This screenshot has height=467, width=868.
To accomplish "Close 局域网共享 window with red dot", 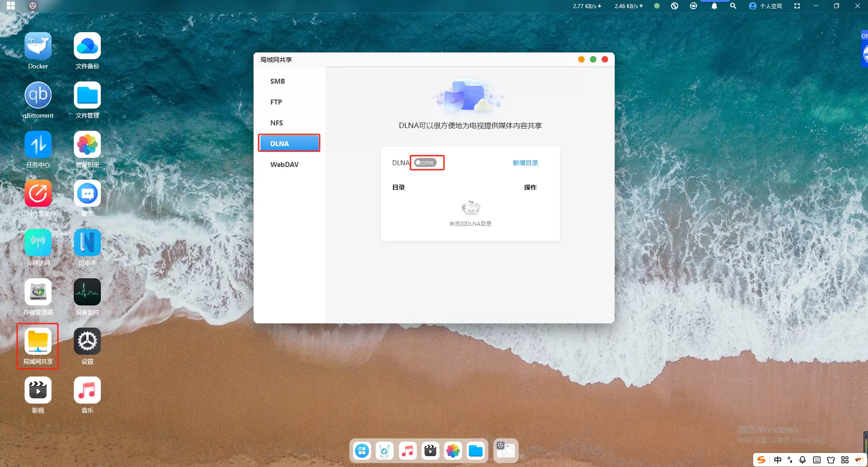I will click(605, 60).
